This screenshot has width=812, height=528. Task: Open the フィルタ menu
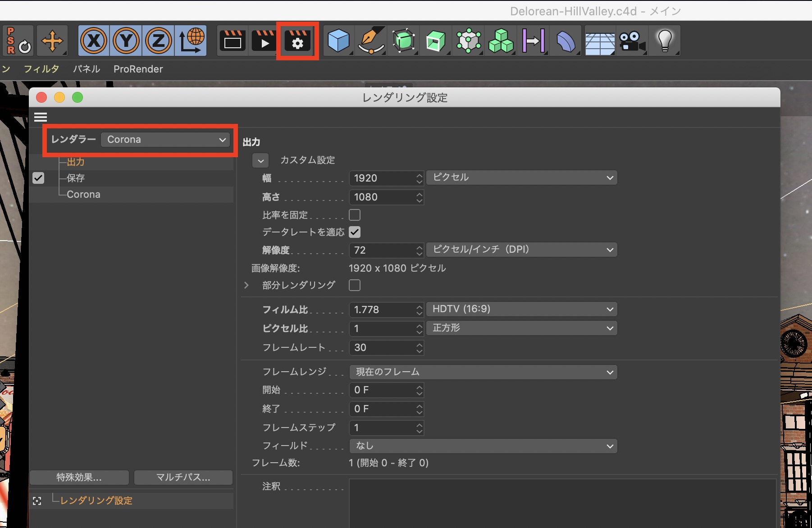[x=41, y=69]
